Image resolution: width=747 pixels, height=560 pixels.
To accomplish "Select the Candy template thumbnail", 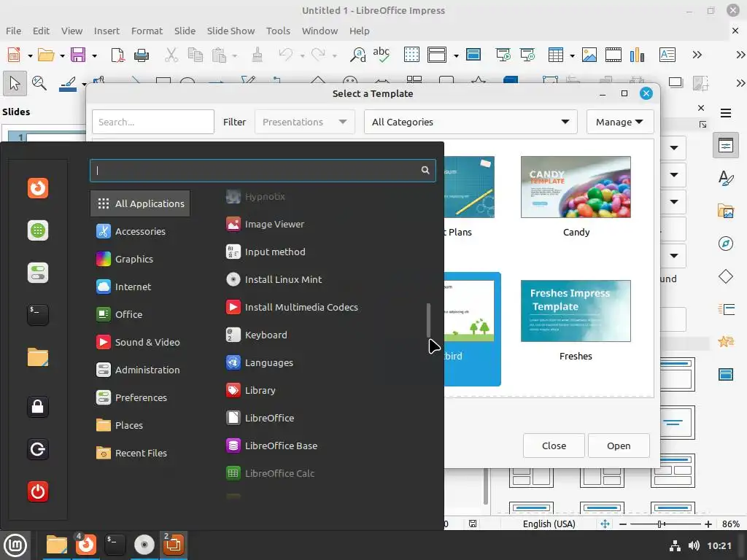I will [576, 187].
